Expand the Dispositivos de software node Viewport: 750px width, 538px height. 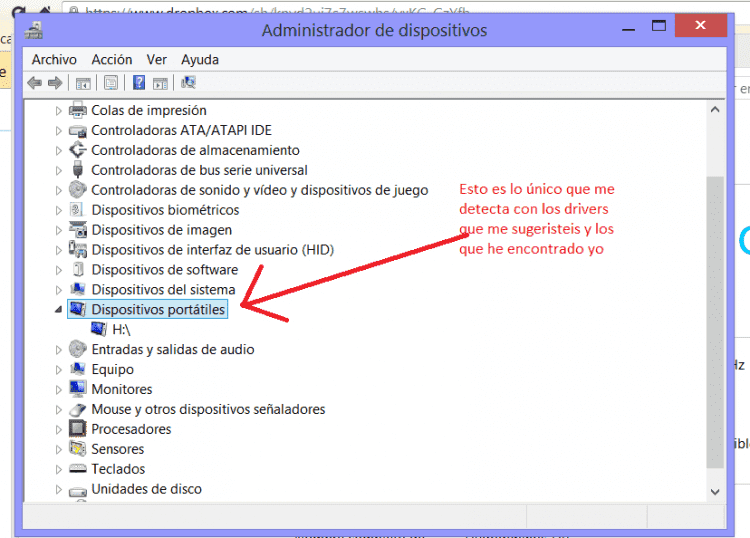coord(58,270)
